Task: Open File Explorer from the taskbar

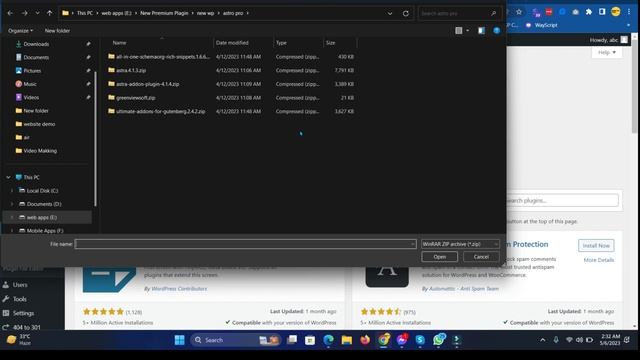Action: [x=347, y=340]
